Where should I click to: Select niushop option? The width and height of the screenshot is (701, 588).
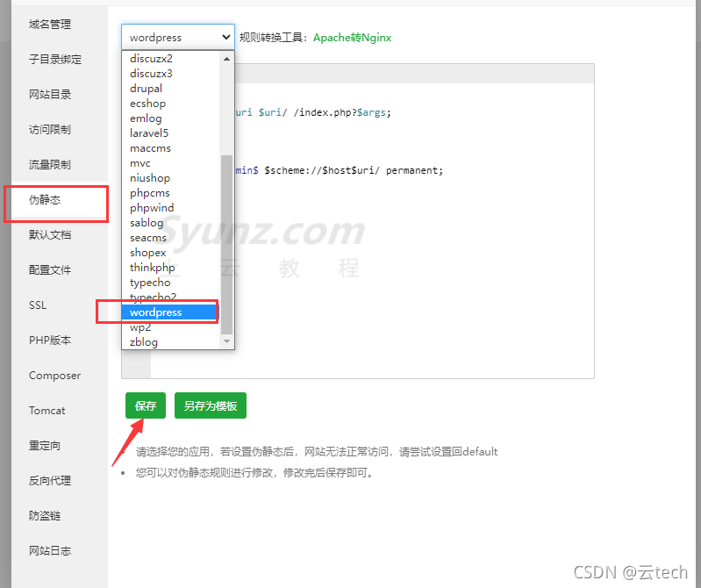pyautogui.click(x=171, y=178)
